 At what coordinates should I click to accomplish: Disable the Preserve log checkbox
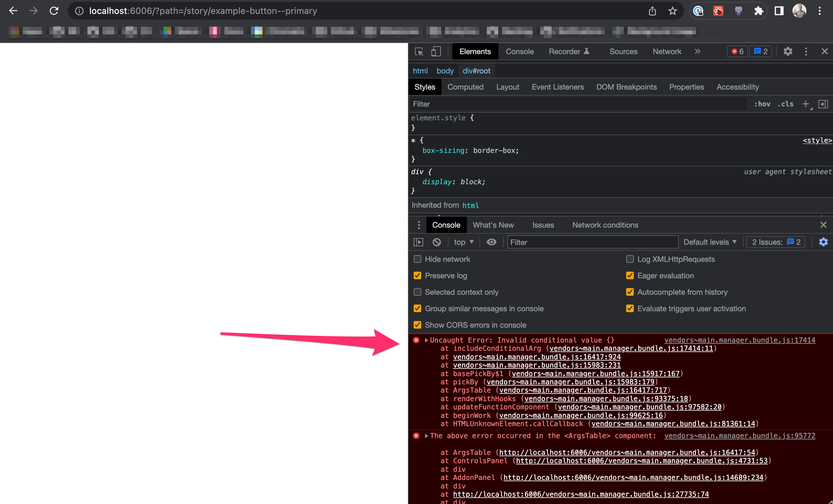point(417,275)
